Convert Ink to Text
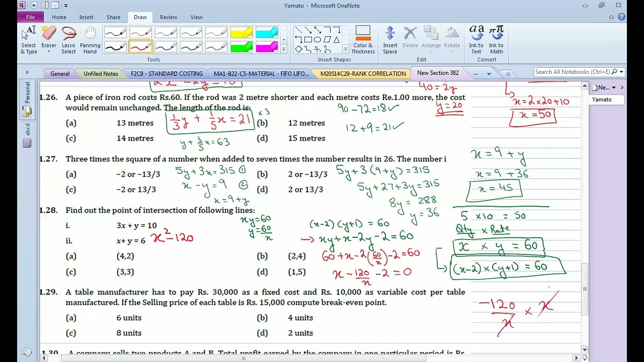This screenshot has width=644, height=362. coord(476,40)
